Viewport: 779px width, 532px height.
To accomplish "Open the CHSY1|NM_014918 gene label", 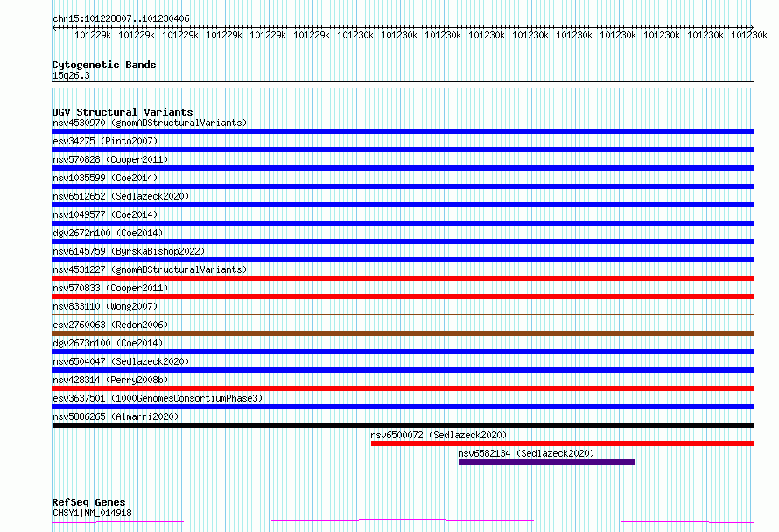I will pyautogui.click(x=92, y=513).
